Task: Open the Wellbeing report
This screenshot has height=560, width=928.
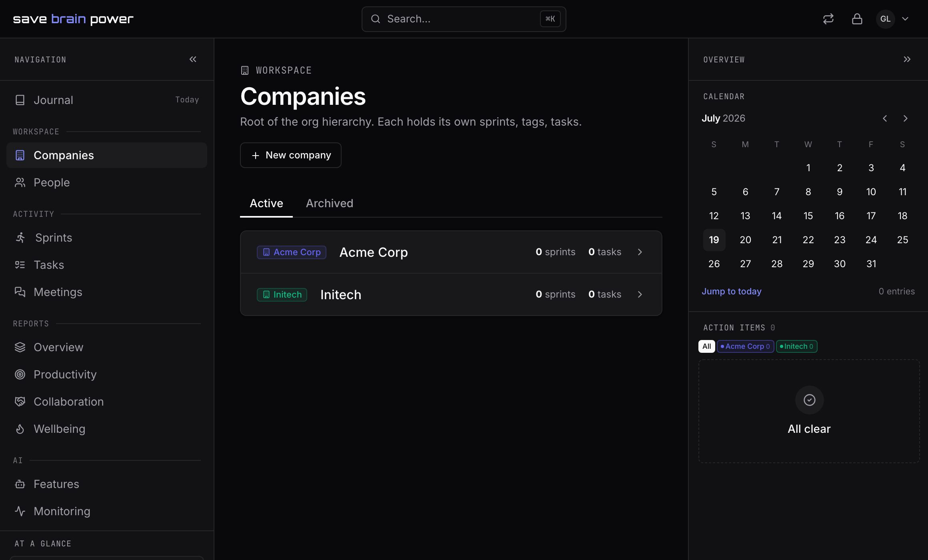Action: 107,429
